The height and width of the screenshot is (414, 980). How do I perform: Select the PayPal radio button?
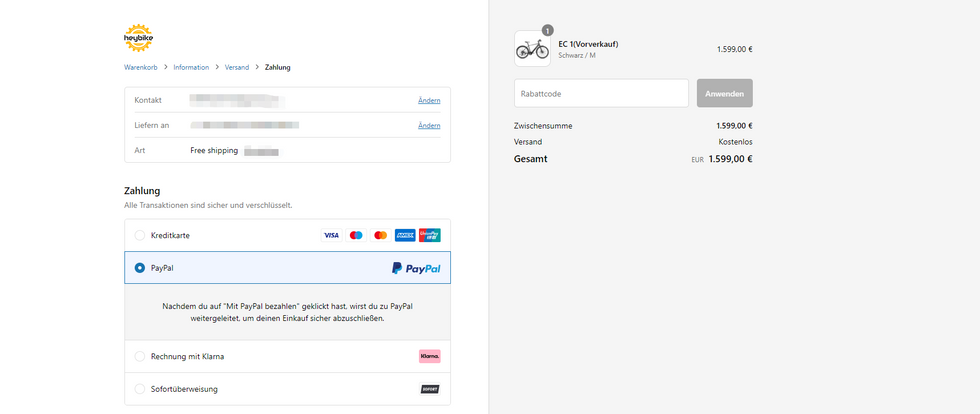[x=140, y=268]
